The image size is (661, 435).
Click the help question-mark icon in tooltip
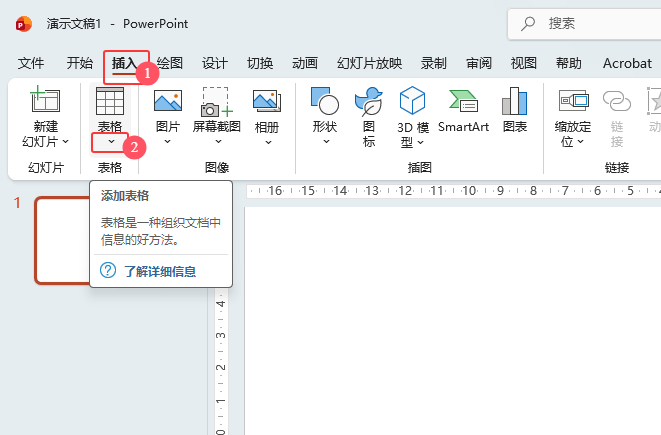click(108, 270)
